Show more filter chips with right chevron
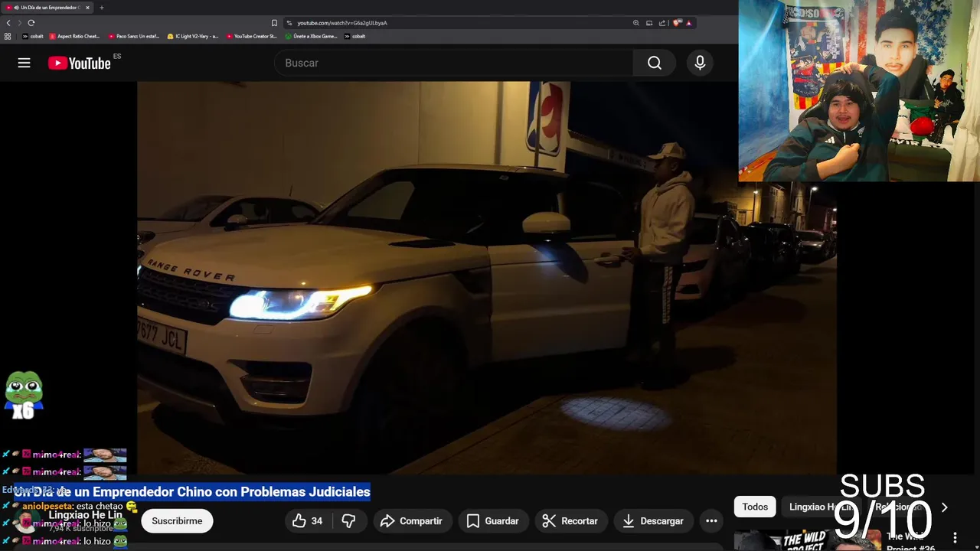This screenshot has width=980, height=551. (944, 507)
